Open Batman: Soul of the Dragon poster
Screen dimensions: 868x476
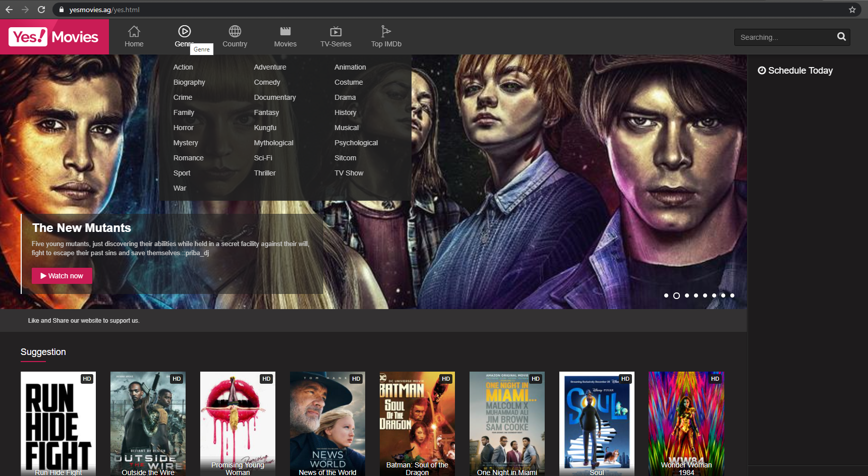(x=417, y=424)
